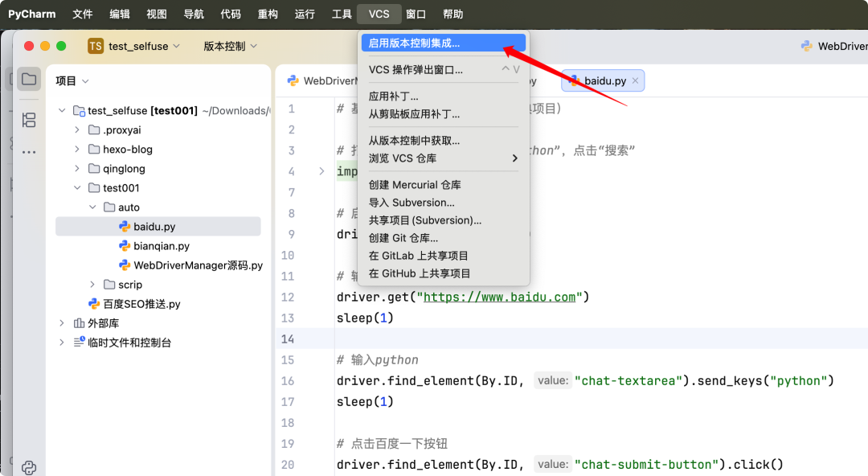
Task: Expand the scrip folder
Action: (92, 285)
